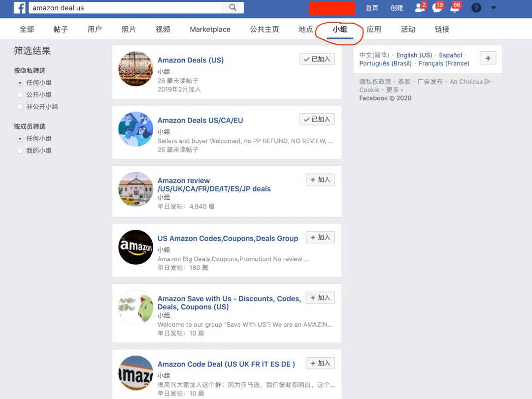Expand the account dropdown arrow
This screenshot has width=532, height=399.
pyautogui.click(x=493, y=8)
